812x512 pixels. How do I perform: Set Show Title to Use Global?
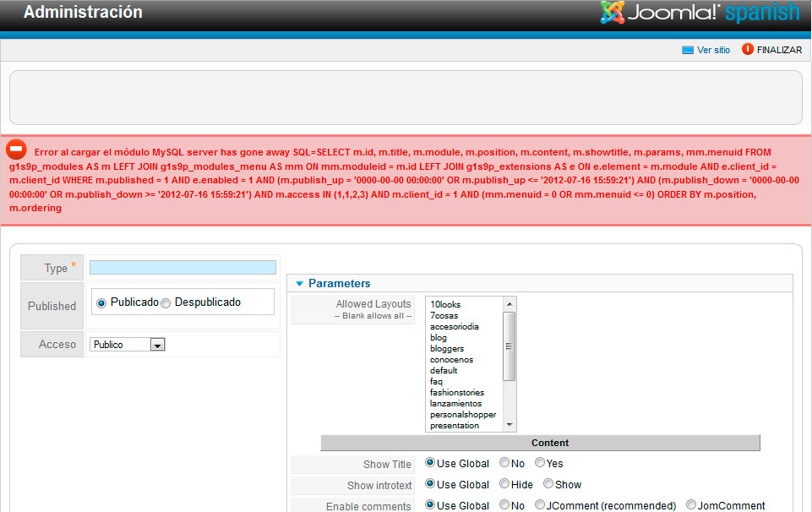click(x=430, y=462)
